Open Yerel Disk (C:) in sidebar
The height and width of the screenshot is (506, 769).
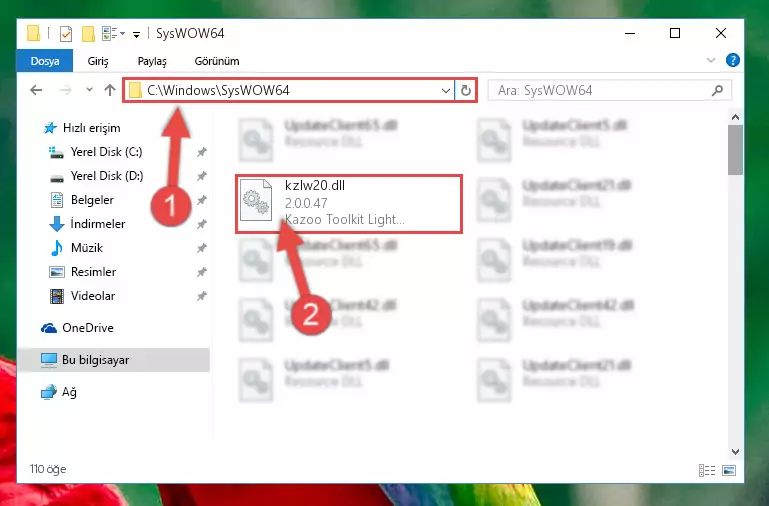(x=106, y=152)
